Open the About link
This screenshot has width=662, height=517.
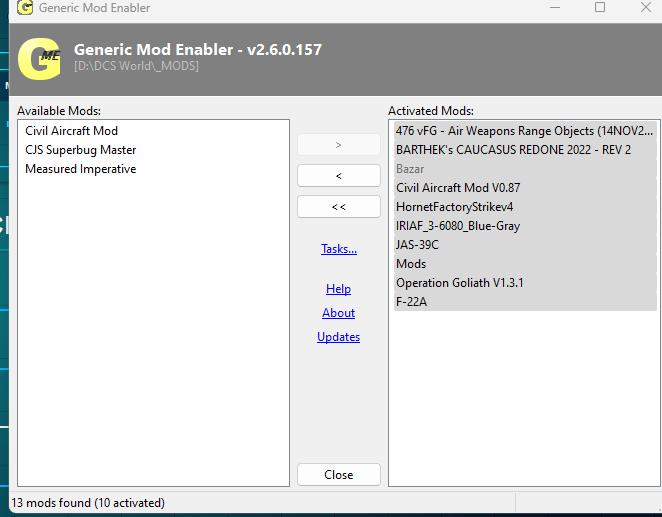coord(339,313)
